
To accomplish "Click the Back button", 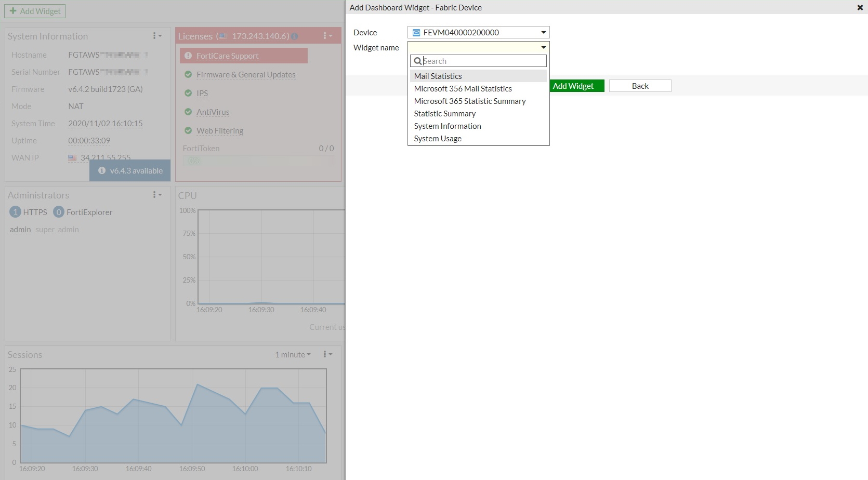I will pyautogui.click(x=640, y=86).
